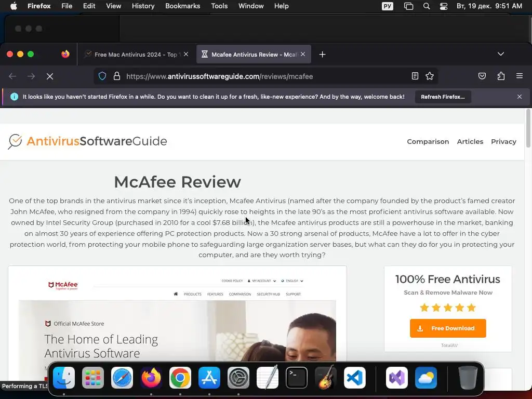
Task: Open Terminal from the Dock
Action: pyautogui.click(x=297, y=378)
